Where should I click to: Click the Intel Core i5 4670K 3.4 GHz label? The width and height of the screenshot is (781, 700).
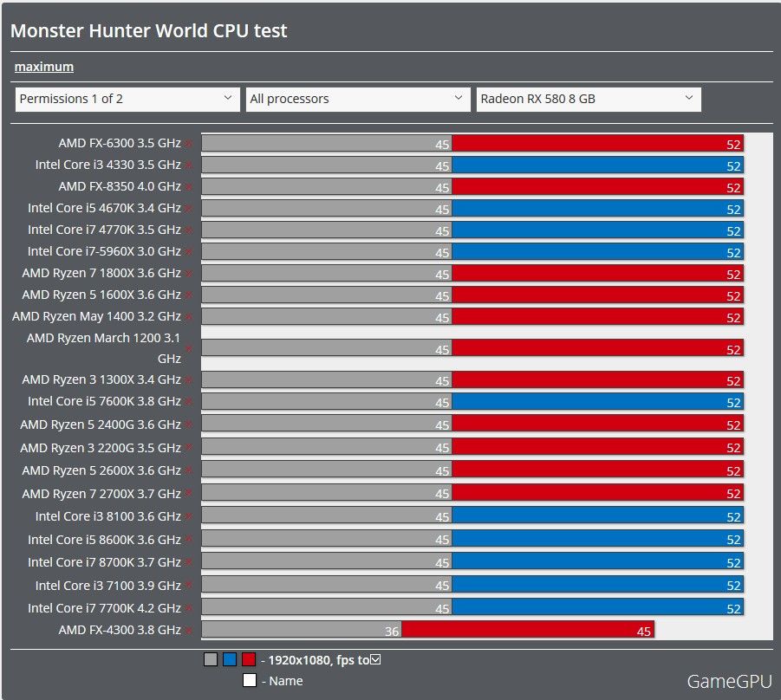click(104, 208)
